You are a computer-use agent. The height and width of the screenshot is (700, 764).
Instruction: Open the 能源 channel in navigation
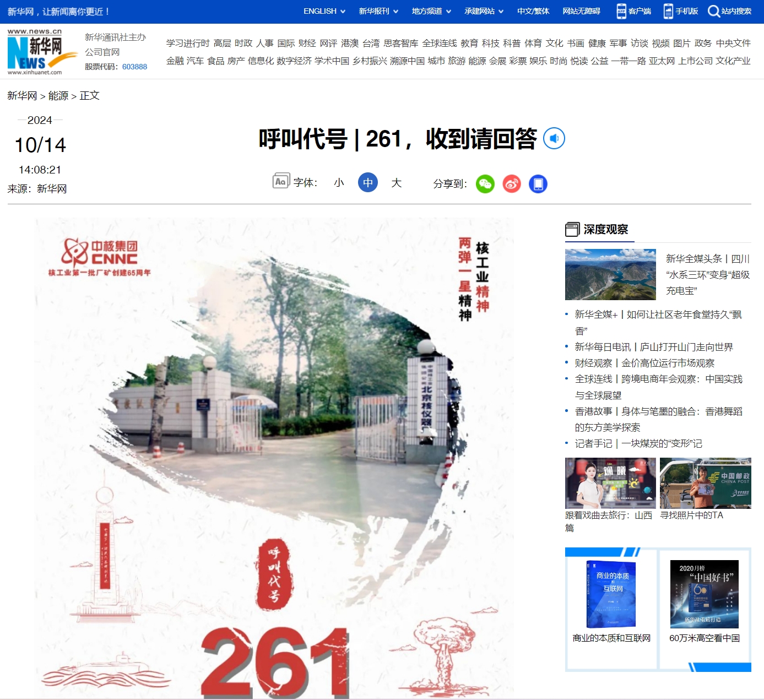click(477, 61)
